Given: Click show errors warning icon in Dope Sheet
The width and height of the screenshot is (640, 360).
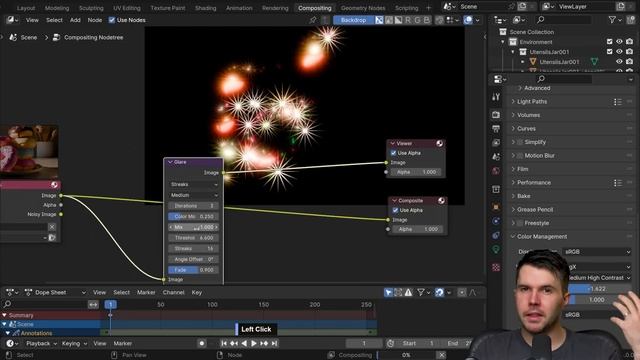Looking at the screenshot, I should tap(408, 292).
